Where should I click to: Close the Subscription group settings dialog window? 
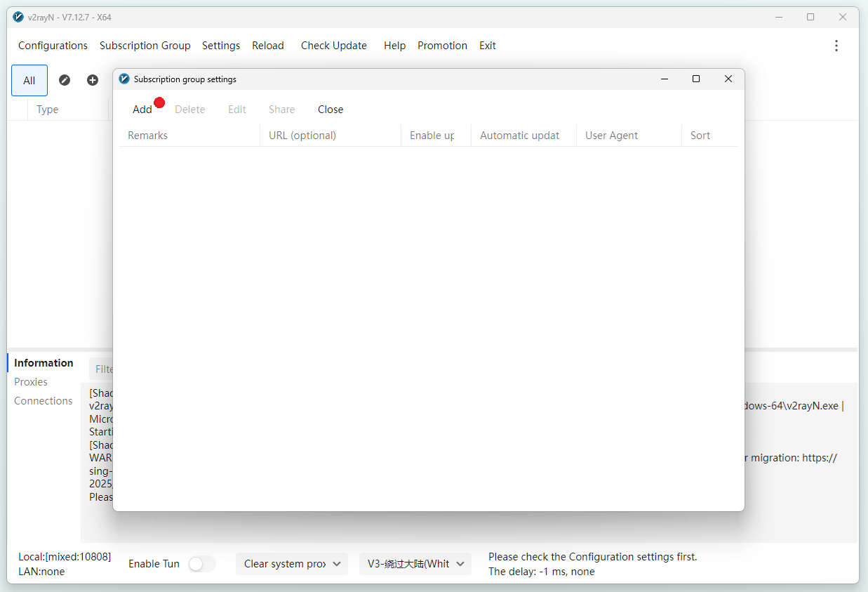click(728, 79)
